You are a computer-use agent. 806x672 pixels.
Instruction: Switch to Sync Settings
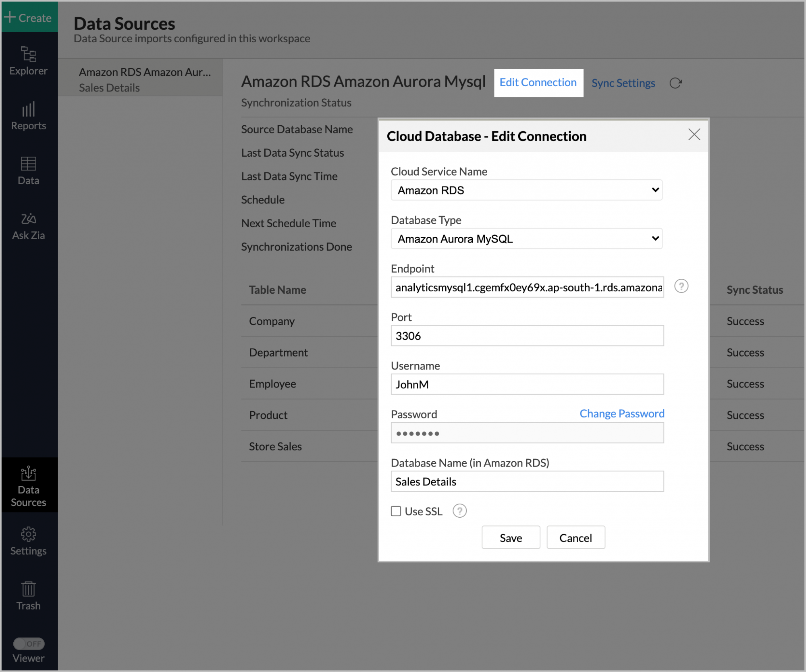tap(623, 83)
